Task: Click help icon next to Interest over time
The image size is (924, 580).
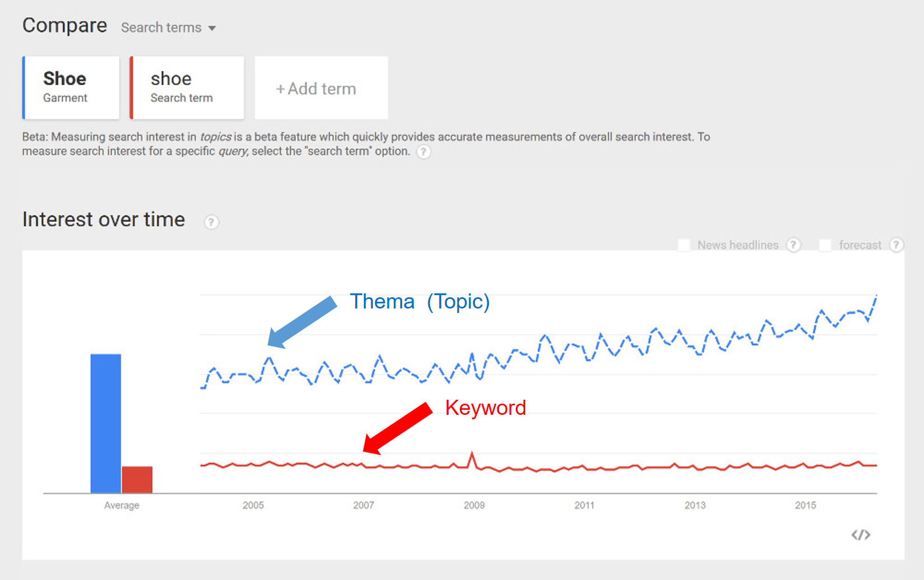Action: pos(211,222)
